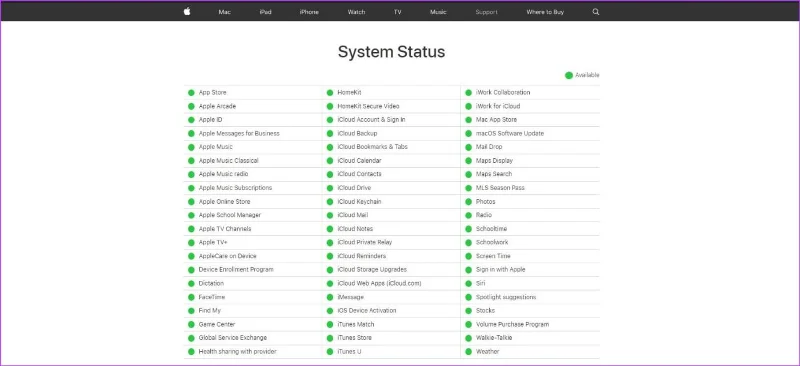
Task: Select the MLS Season Pass entry
Action: pos(500,188)
